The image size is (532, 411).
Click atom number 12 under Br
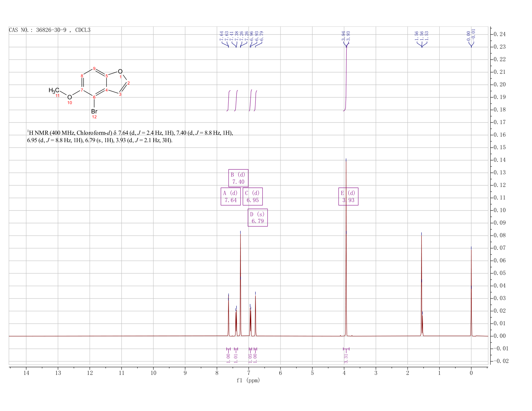pos(94,117)
